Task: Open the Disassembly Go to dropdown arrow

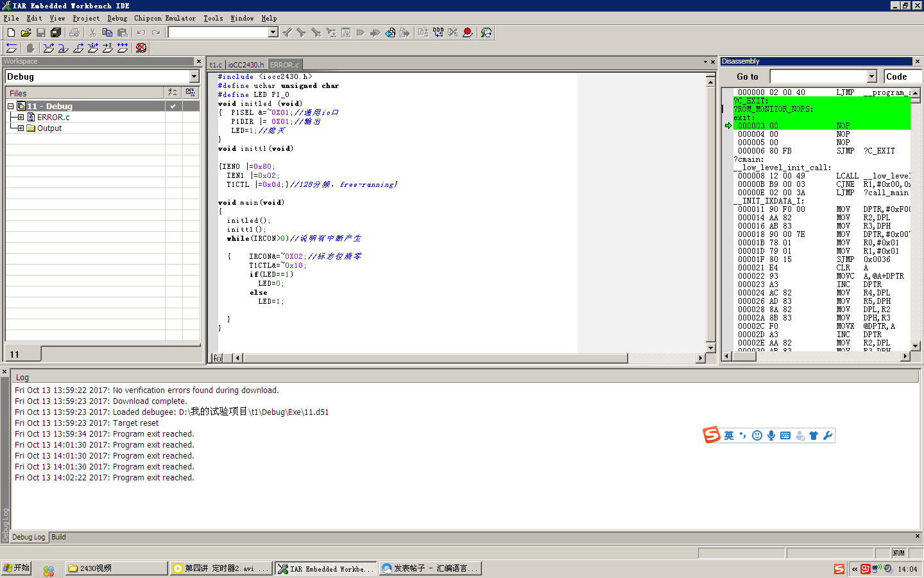Action: (x=871, y=76)
